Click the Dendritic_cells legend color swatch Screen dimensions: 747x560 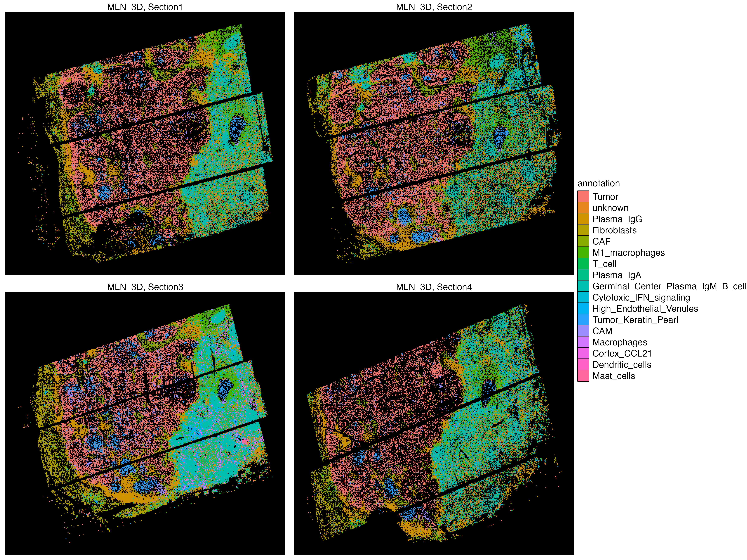[583, 365]
